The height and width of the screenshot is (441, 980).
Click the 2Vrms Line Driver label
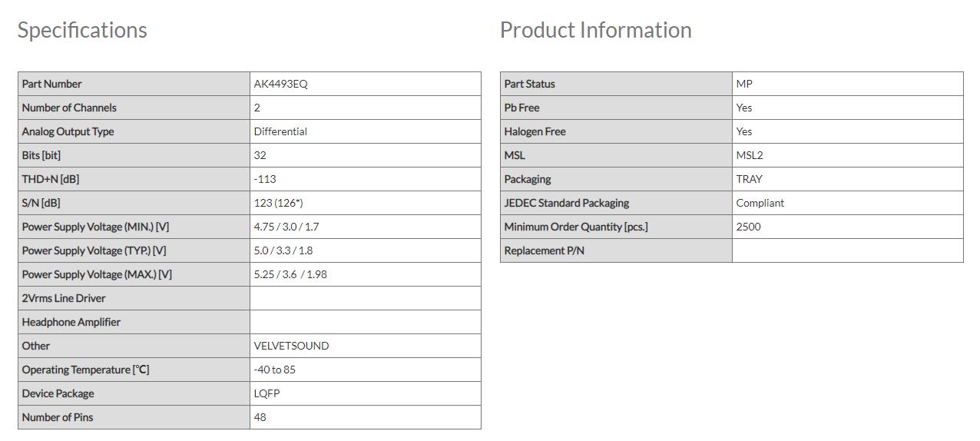coord(64,298)
